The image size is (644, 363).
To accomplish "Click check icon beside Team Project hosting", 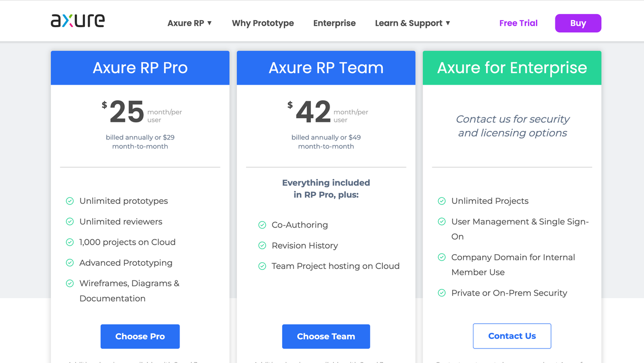I will pyautogui.click(x=262, y=266).
